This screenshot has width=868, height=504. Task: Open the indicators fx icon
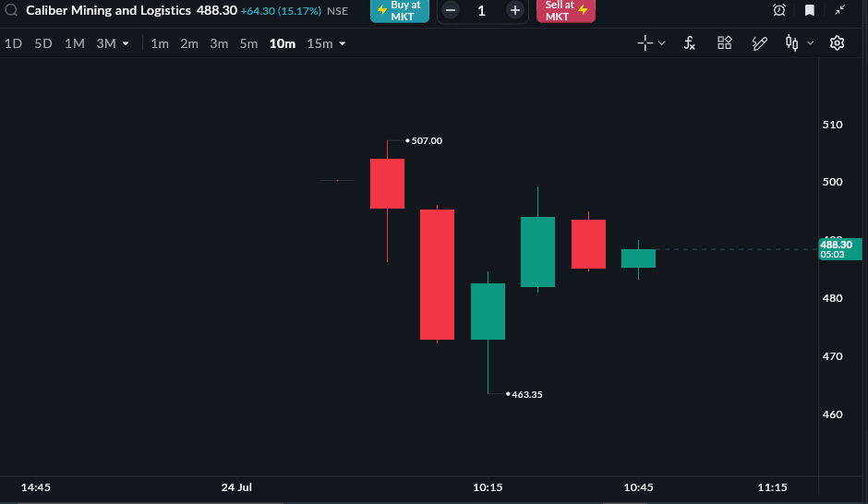pyautogui.click(x=689, y=42)
